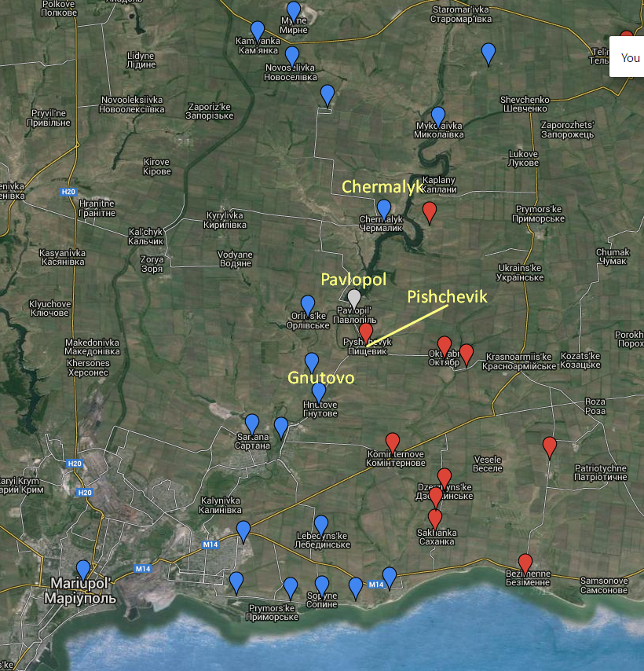Open the blue pin at Orlivske
The width and height of the screenshot is (644, 671).
click(x=308, y=304)
